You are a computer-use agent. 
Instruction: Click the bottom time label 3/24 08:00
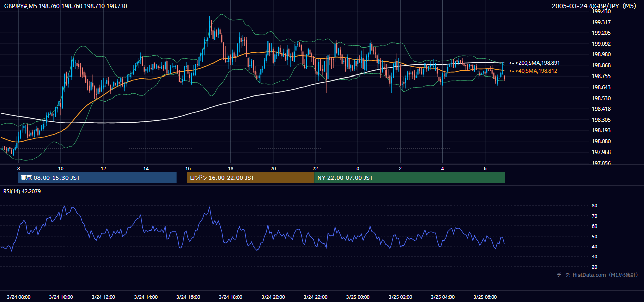click(x=19, y=297)
